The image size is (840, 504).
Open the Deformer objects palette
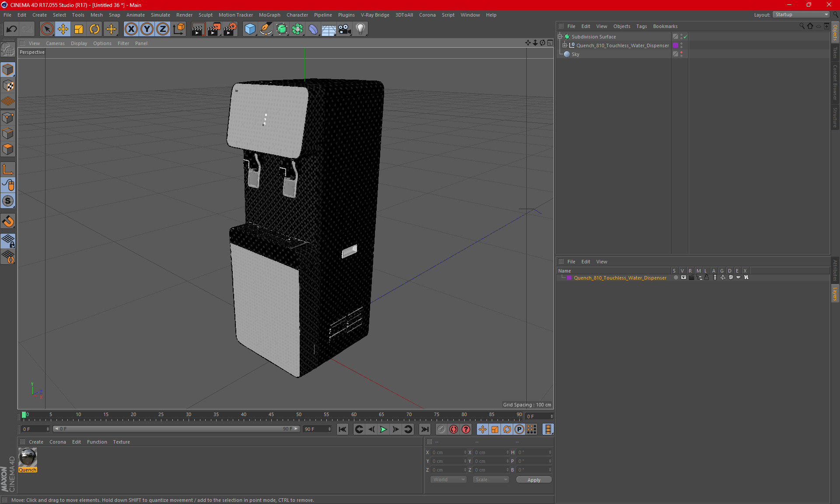[313, 29]
